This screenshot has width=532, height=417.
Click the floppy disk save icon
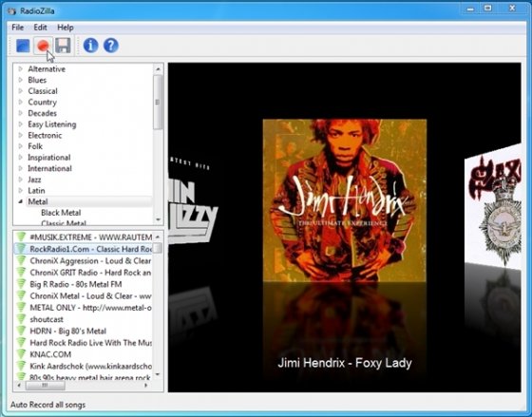point(63,46)
